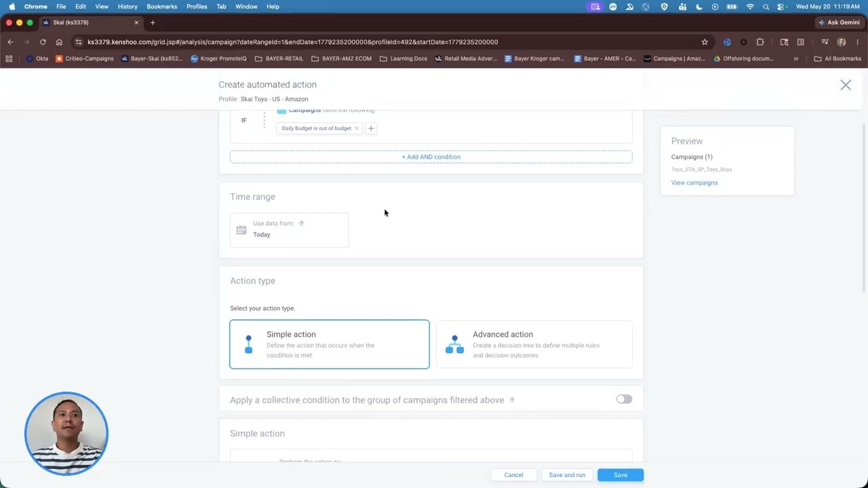The image size is (868, 488).
Task: Open the Bookmarks menu
Action: 162,6
